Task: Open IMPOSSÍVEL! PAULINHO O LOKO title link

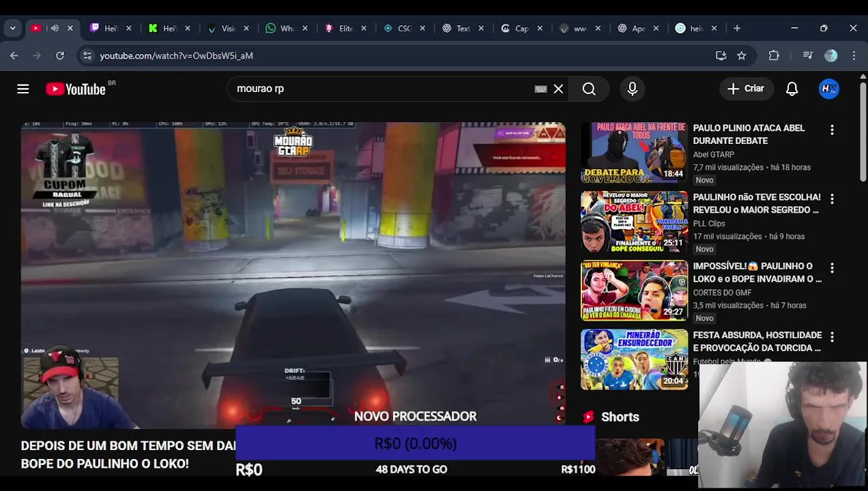Action: [757, 272]
